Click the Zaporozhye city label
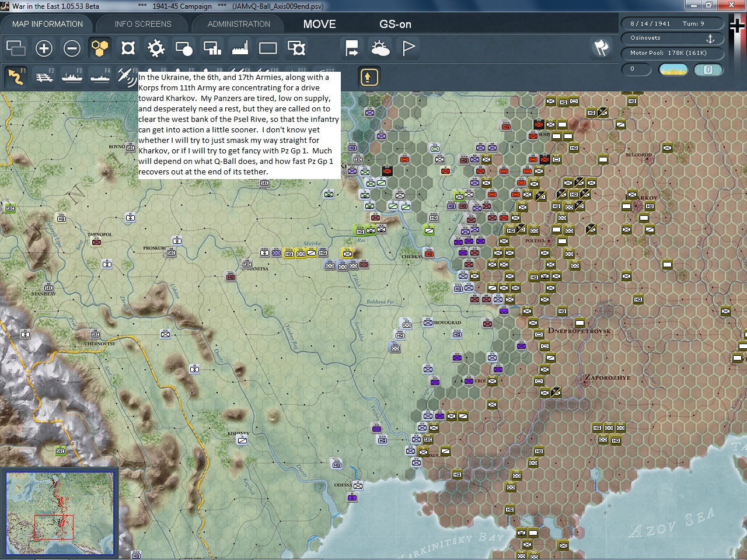Viewport: 747px width, 560px height. coord(608,377)
